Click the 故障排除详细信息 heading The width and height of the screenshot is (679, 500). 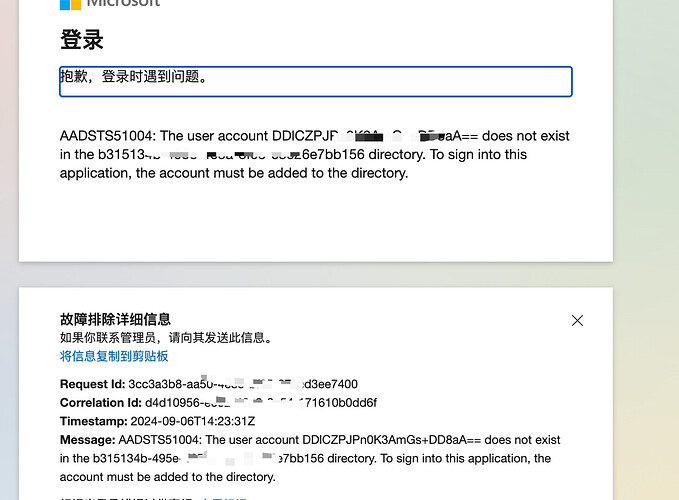pos(115,319)
